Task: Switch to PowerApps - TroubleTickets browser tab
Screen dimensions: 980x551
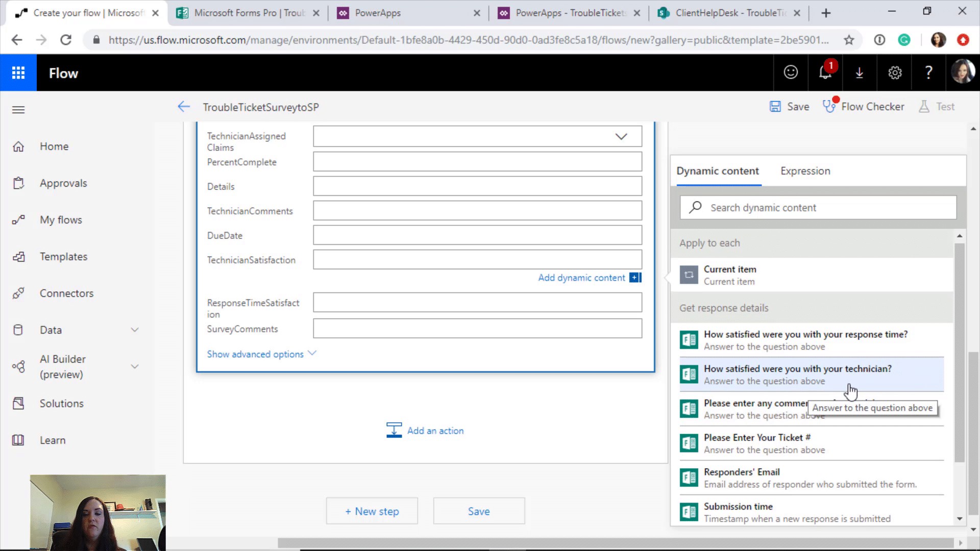Action: pos(568,13)
